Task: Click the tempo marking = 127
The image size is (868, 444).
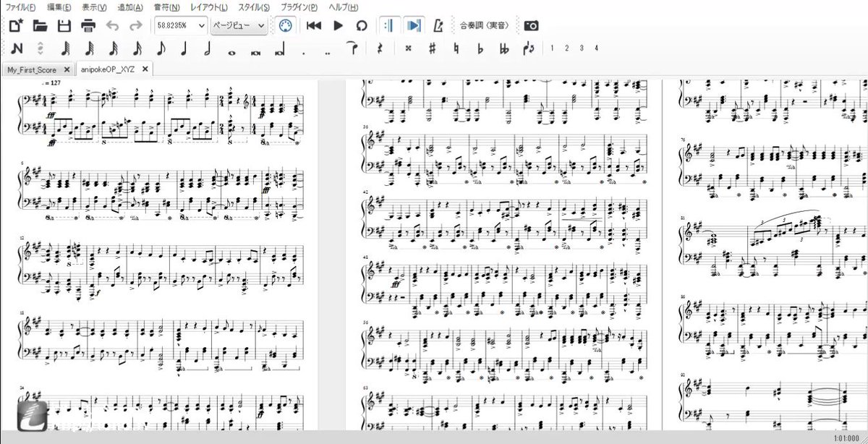Action: point(51,84)
